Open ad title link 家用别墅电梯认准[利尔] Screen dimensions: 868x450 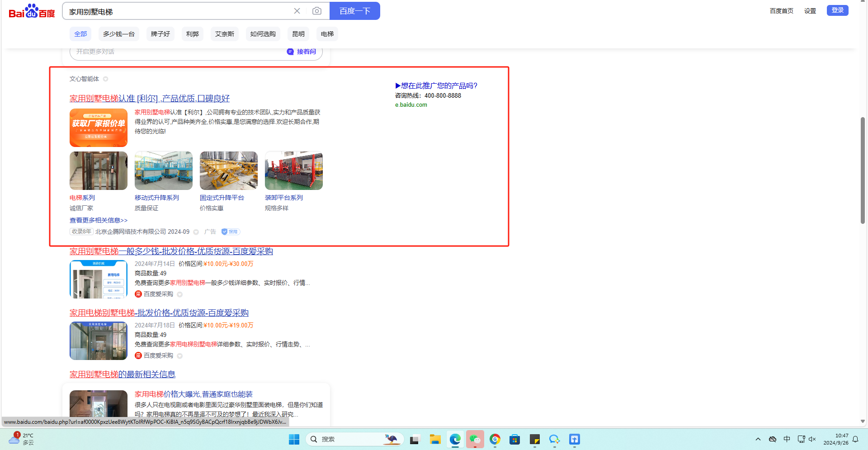[x=150, y=99]
